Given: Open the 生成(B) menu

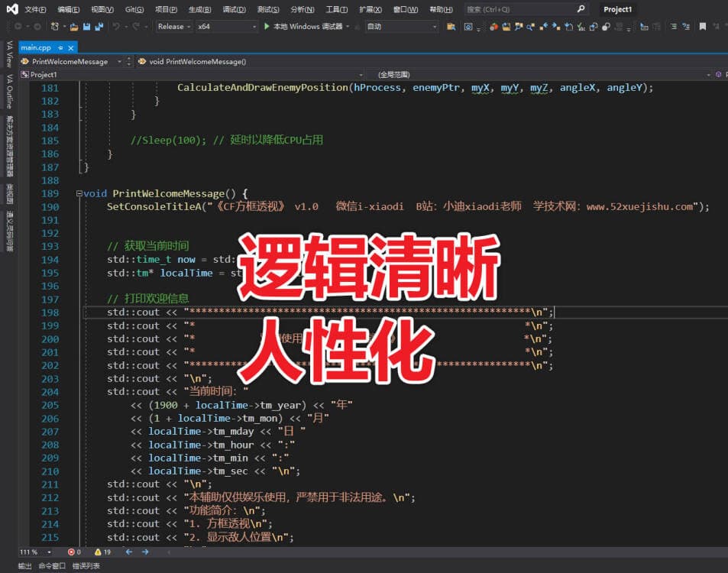Looking at the screenshot, I should [x=200, y=10].
